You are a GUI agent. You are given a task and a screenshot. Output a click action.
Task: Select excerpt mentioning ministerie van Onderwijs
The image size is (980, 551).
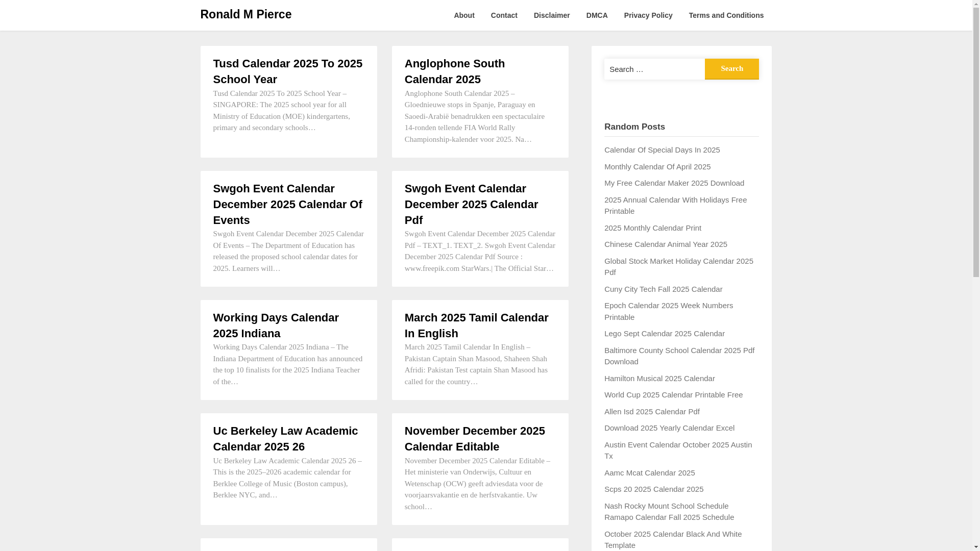(477, 484)
